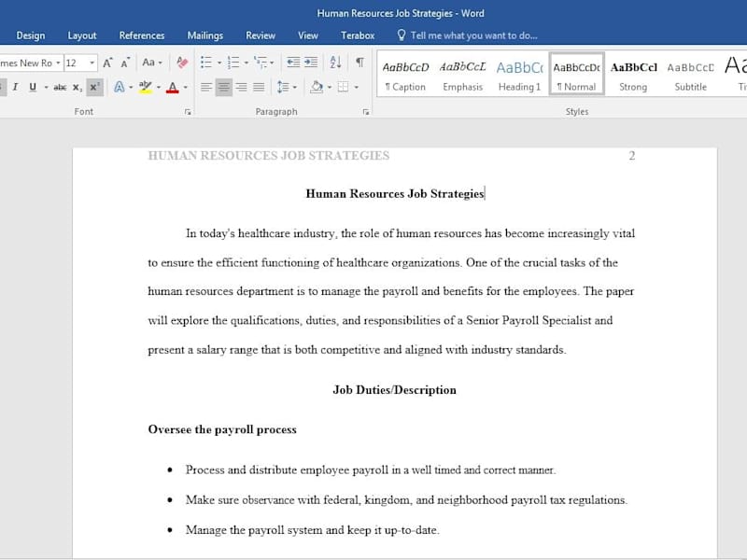
Task: Increase paragraph indent
Action: click(311, 63)
